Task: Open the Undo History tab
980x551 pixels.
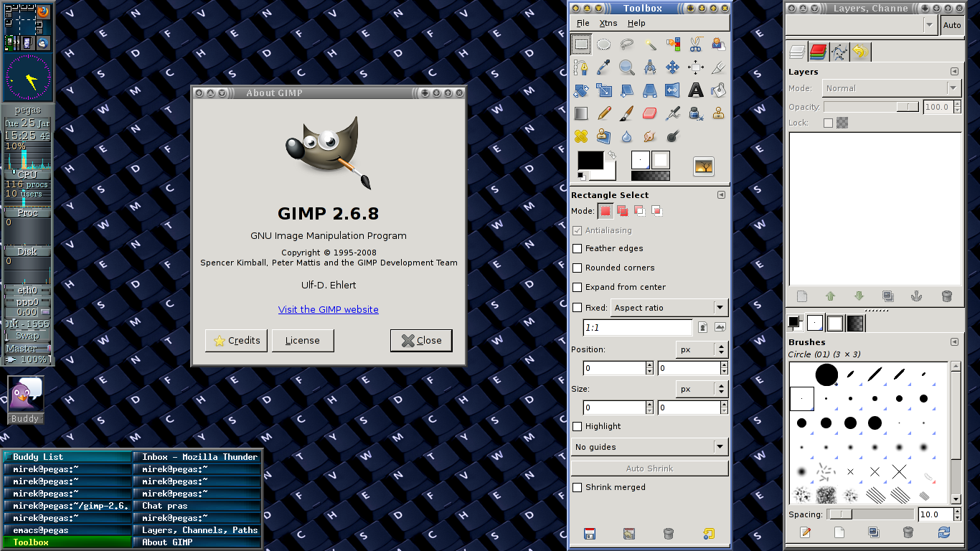Action: pyautogui.click(x=860, y=52)
